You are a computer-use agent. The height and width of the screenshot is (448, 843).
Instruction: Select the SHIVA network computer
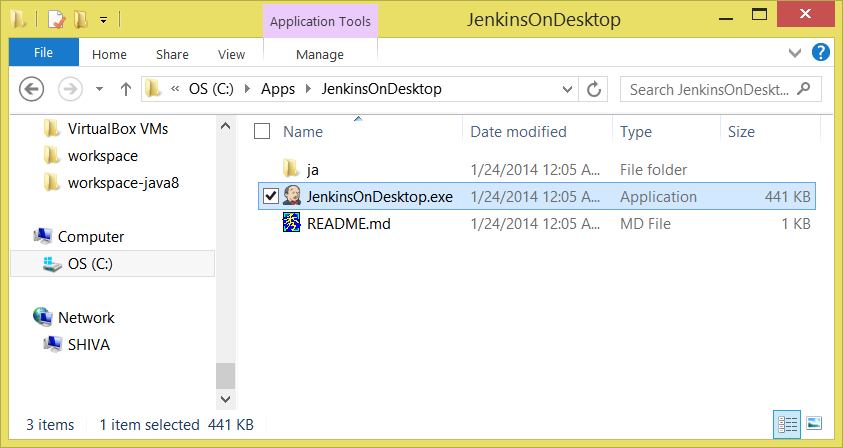pyautogui.click(x=89, y=345)
